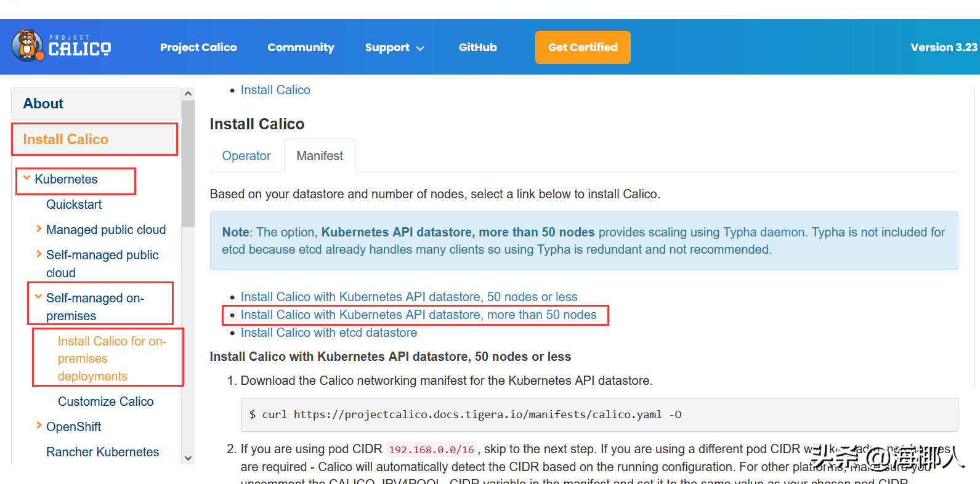Screen dimensions: 980x484
Task: Open the Community navigation menu item
Action: point(301,47)
